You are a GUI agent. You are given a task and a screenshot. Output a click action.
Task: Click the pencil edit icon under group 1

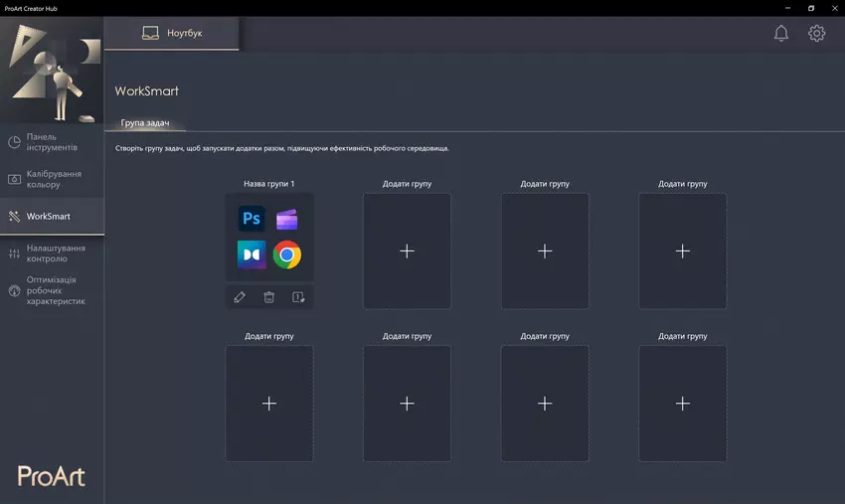point(240,296)
